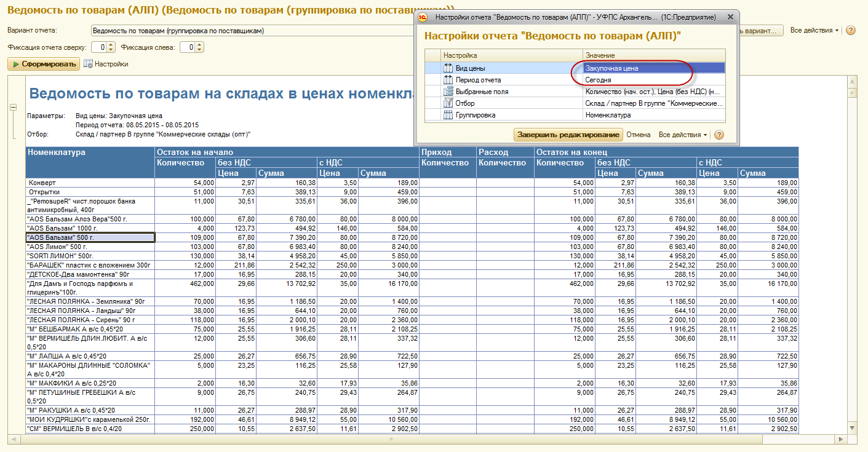
Task: Select "ЛЕСНАЯ ПОЛЯНКА - Ландыш" 90г row
Action: pos(90,311)
